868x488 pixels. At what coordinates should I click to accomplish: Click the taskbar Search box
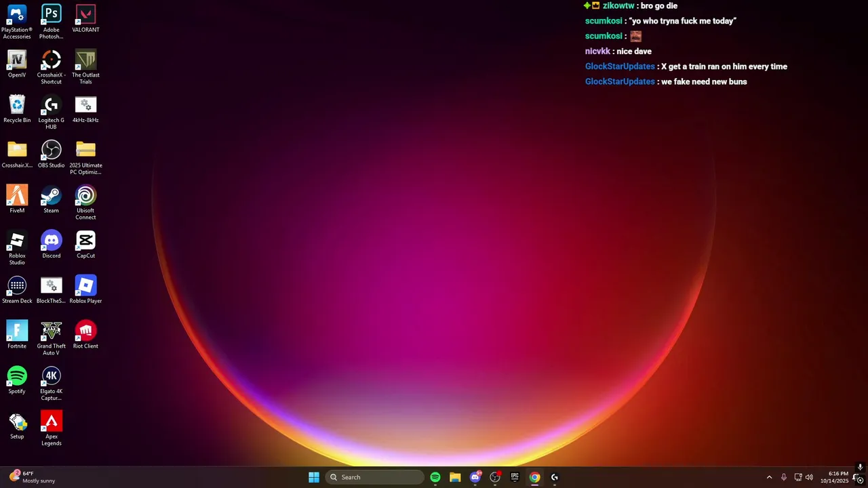tap(375, 477)
